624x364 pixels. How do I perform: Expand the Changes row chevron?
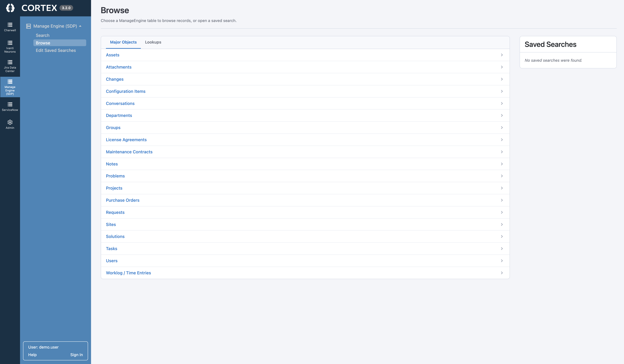pyautogui.click(x=502, y=79)
